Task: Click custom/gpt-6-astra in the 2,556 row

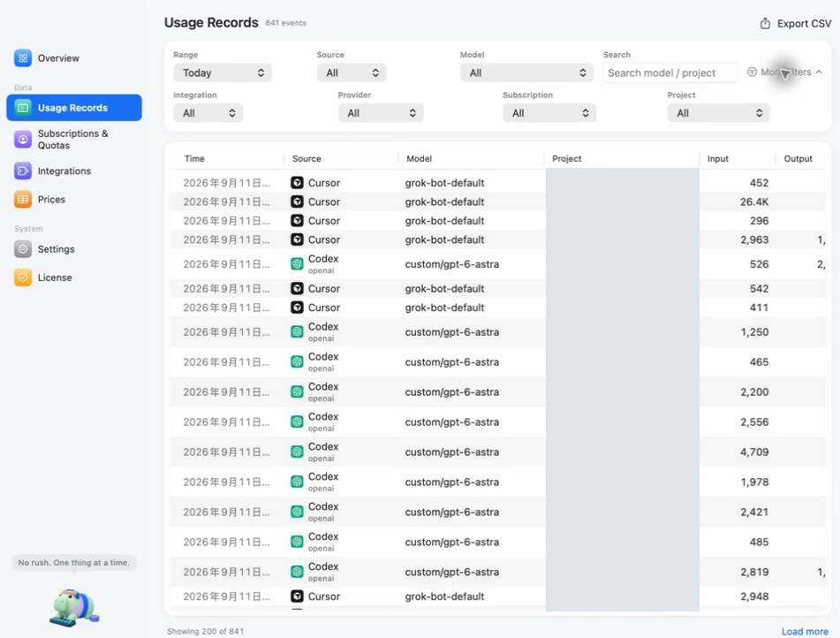Action: 451,422
